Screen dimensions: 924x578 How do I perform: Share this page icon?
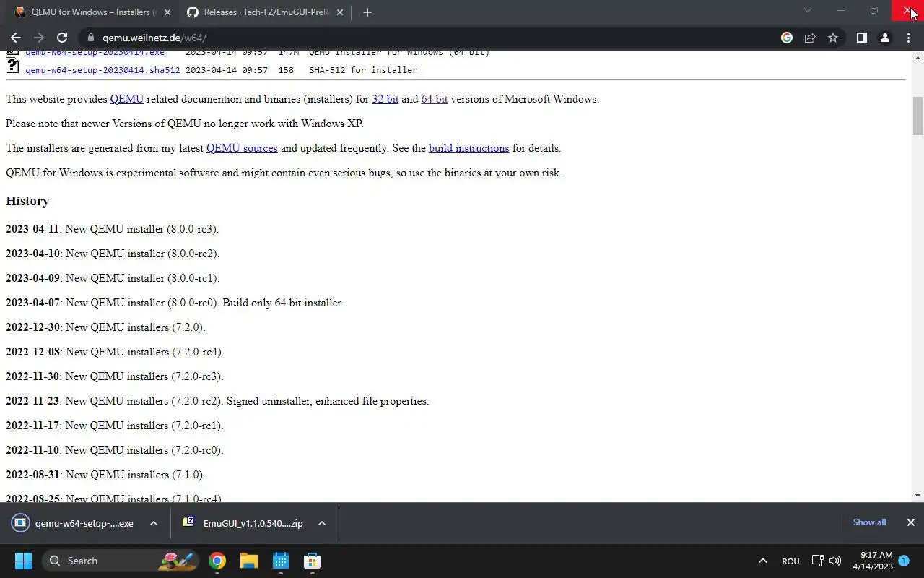[810, 38]
